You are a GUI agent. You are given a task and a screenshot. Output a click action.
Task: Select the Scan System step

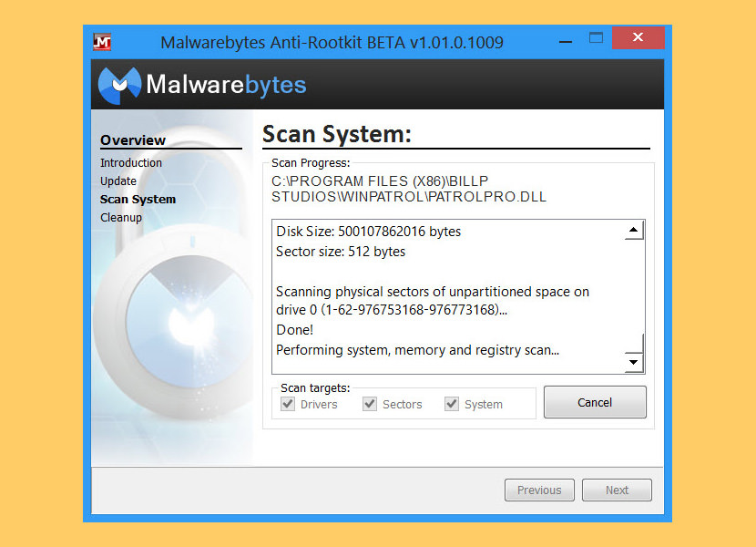(138, 200)
